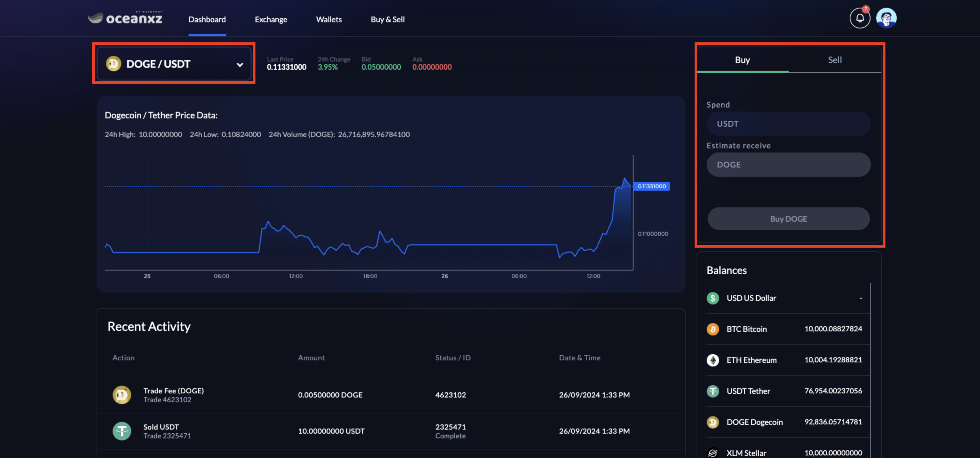Click the user profile avatar

[886, 18]
